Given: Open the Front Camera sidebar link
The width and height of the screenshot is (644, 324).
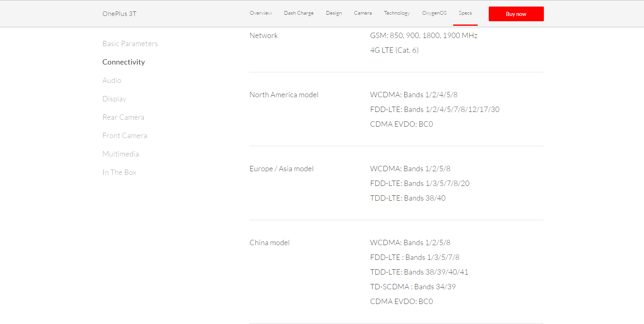Looking at the screenshot, I should point(125,136).
